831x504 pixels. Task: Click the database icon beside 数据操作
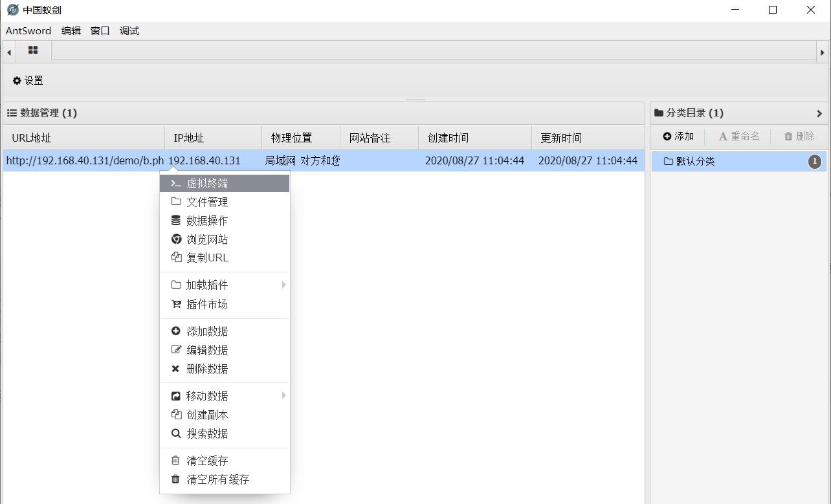(x=176, y=221)
